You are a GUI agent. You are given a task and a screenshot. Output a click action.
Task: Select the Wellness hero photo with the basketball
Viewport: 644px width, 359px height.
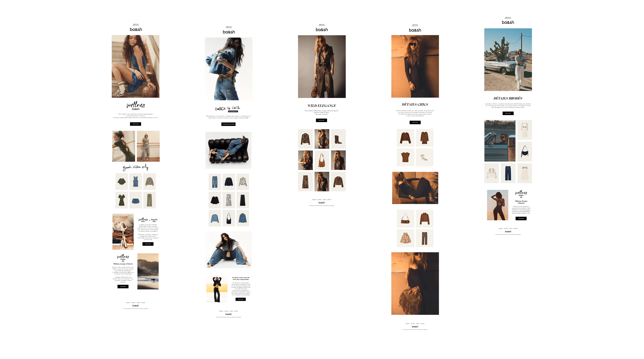[x=135, y=66]
